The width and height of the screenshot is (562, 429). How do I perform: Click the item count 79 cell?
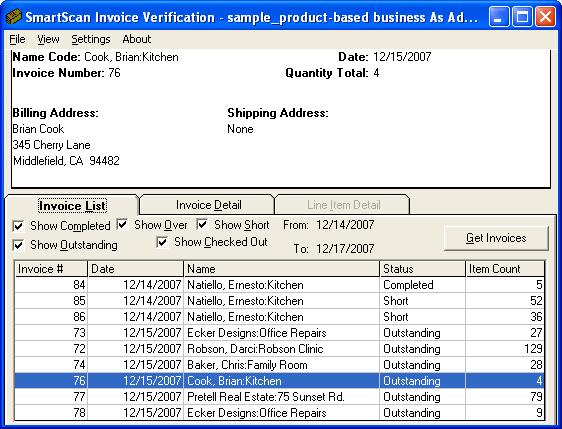(505, 397)
